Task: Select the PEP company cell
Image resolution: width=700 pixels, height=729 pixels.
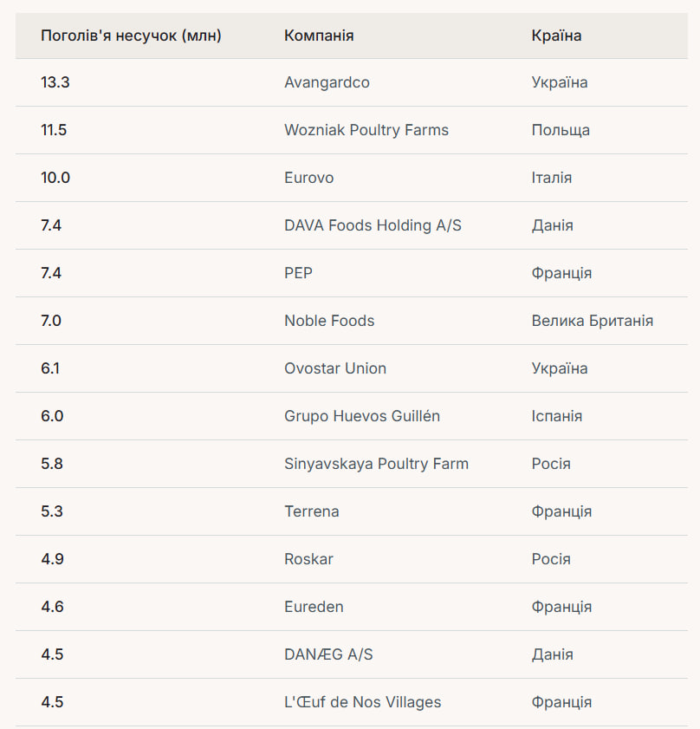Action: pyautogui.click(x=298, y=273)
